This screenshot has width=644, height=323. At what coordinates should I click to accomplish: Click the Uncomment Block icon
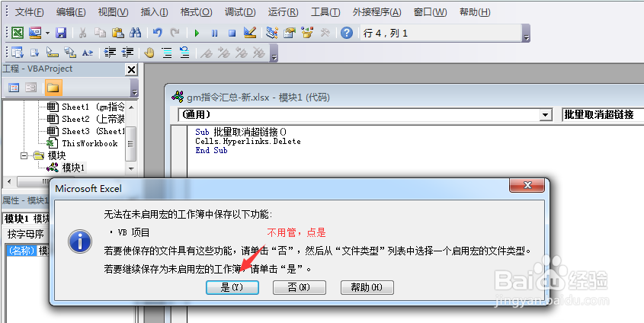[x=184, y=53]
